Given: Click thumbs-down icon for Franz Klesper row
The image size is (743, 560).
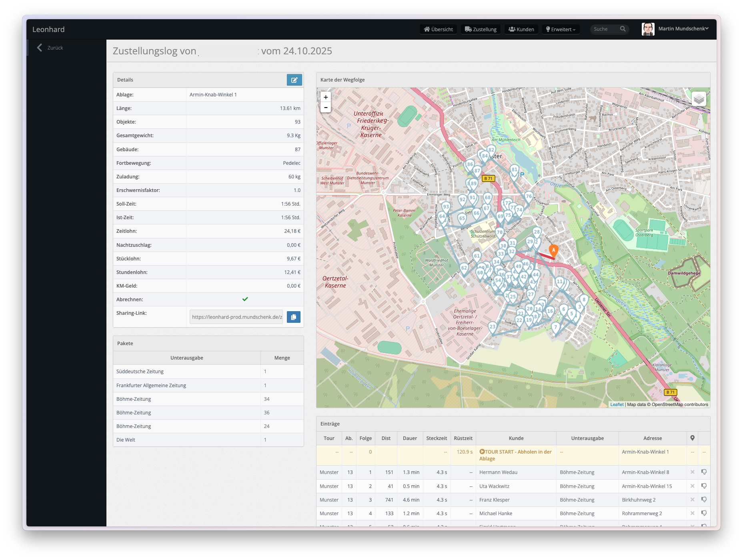Looking at the screenshot, I should click(x=704, y=500).
